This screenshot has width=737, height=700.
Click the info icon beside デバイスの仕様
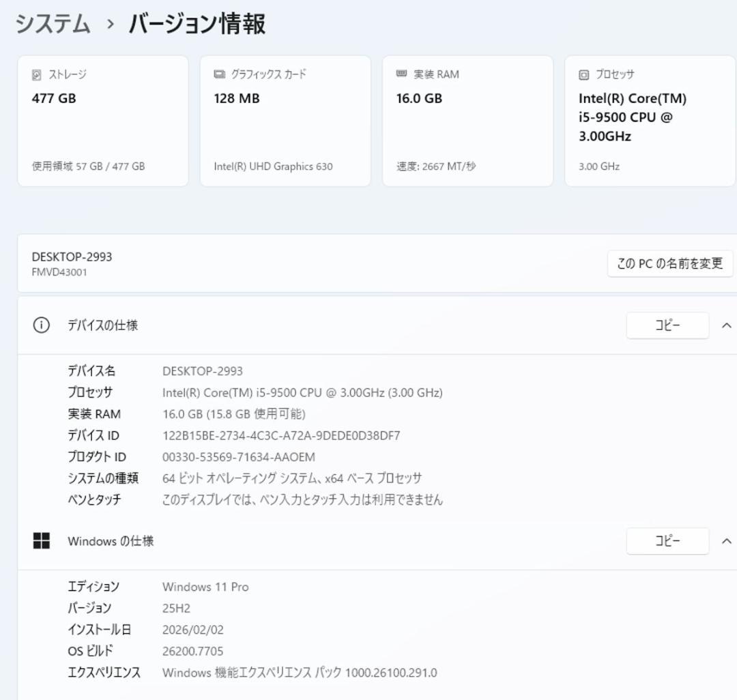click(40, 325)
